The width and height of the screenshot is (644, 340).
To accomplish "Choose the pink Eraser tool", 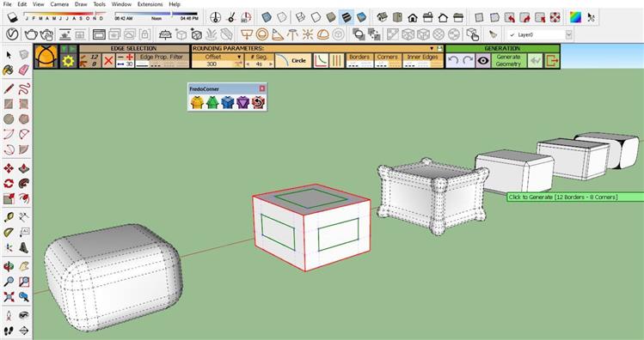I will [24, 70].
